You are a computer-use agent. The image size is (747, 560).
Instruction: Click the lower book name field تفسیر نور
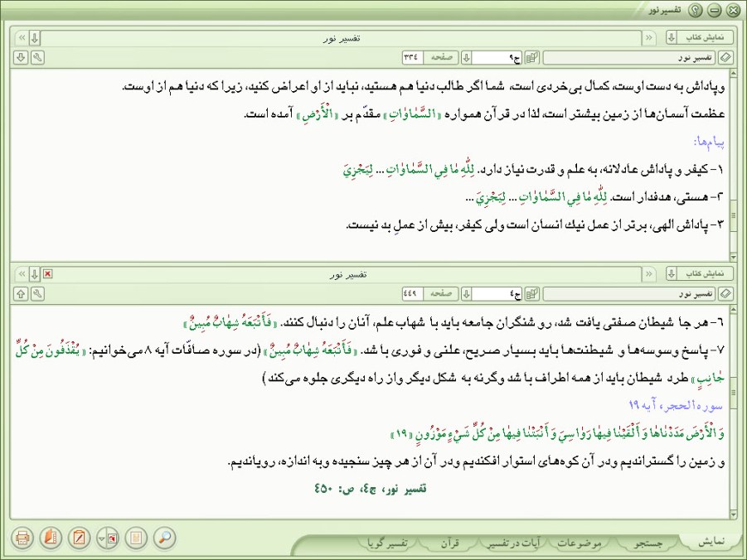pos(629,294)
